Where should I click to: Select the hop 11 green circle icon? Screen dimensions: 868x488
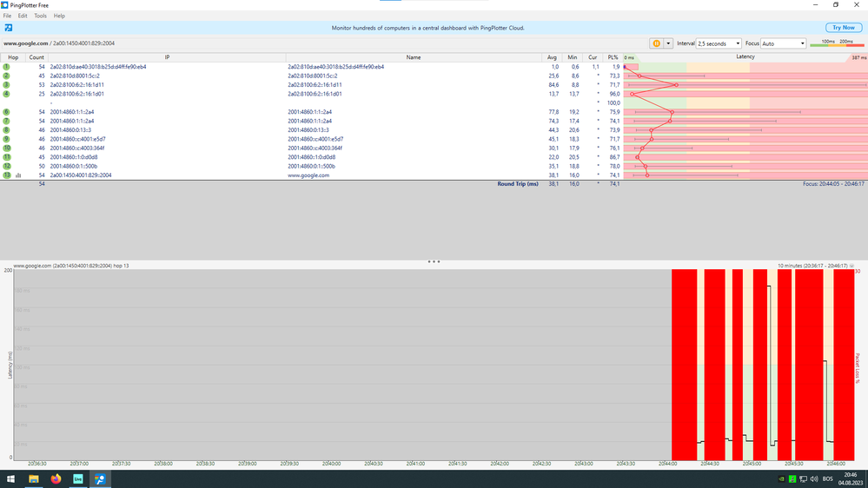point(7,157)
